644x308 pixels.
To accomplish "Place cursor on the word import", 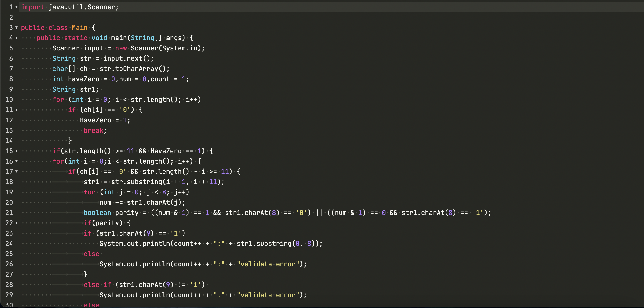I will point(32,7).
